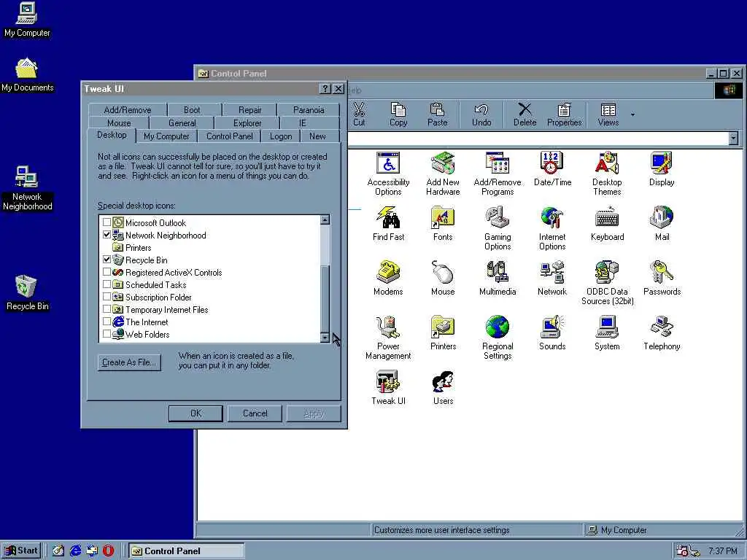Viewport: 747px width, 560px height.
Task: Click the icon list scroll-up arrow
Action: [325, 219]
